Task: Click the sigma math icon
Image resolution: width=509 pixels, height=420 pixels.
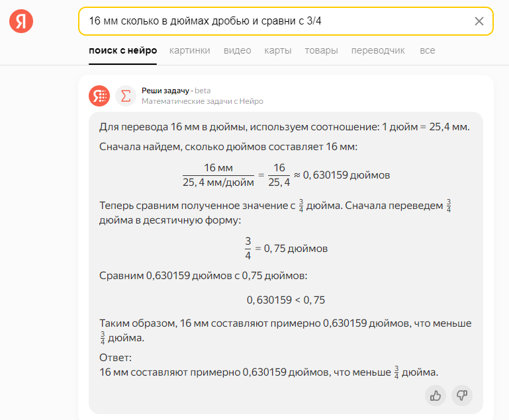Action: (x=126, y=96)
